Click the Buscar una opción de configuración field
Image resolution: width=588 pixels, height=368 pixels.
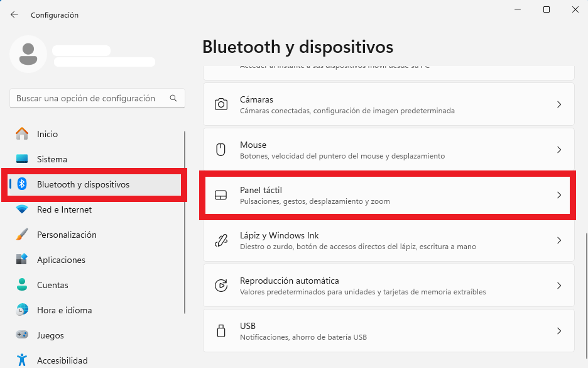point(97,98)
